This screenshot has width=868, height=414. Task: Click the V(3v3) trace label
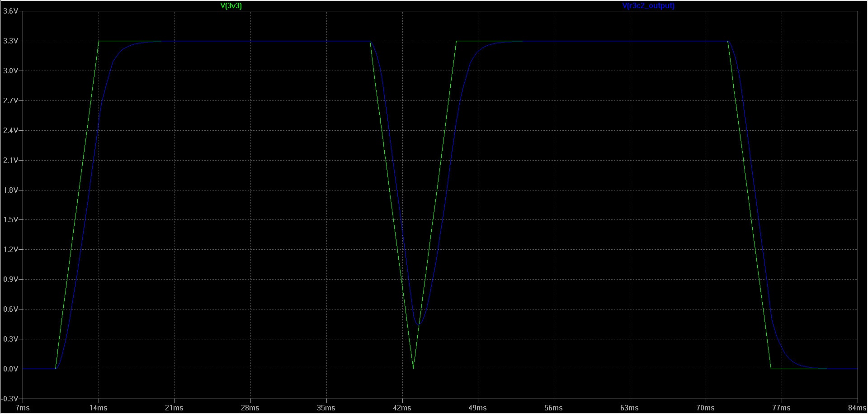click(x=231, y=6)
